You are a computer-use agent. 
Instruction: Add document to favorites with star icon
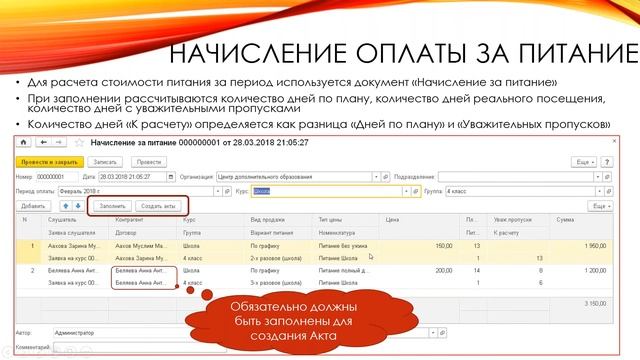point(79,143)
